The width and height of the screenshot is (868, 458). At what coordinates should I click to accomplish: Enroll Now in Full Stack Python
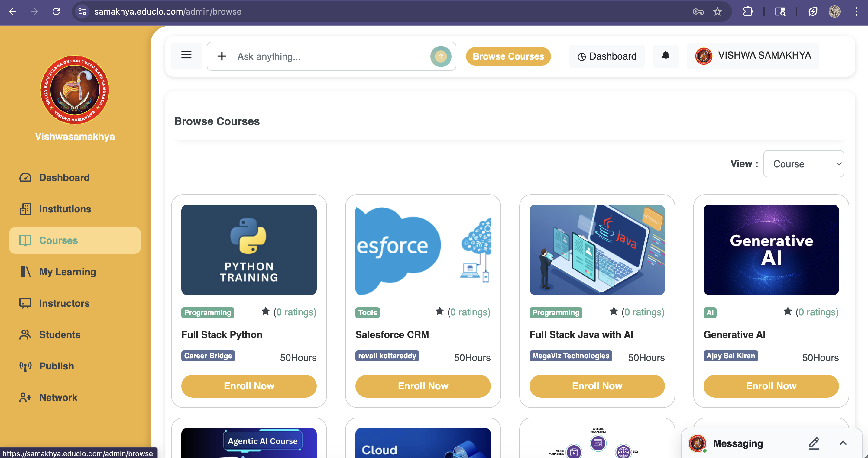[x=249, y=386]
